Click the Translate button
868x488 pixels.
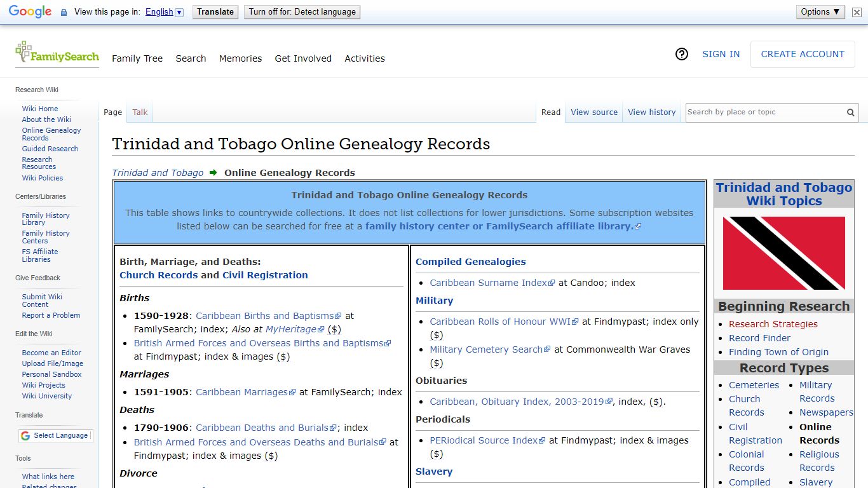pos(215,12)
